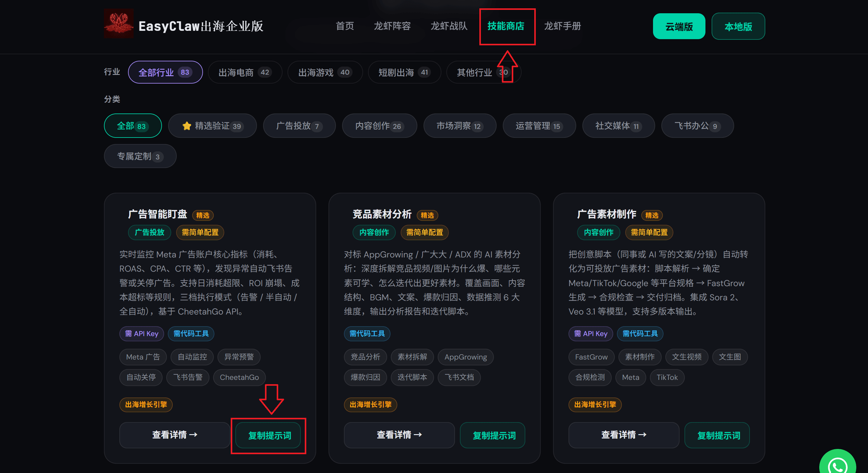
Task: Click the 广告素材制作 card title
Action: point(606,214)
